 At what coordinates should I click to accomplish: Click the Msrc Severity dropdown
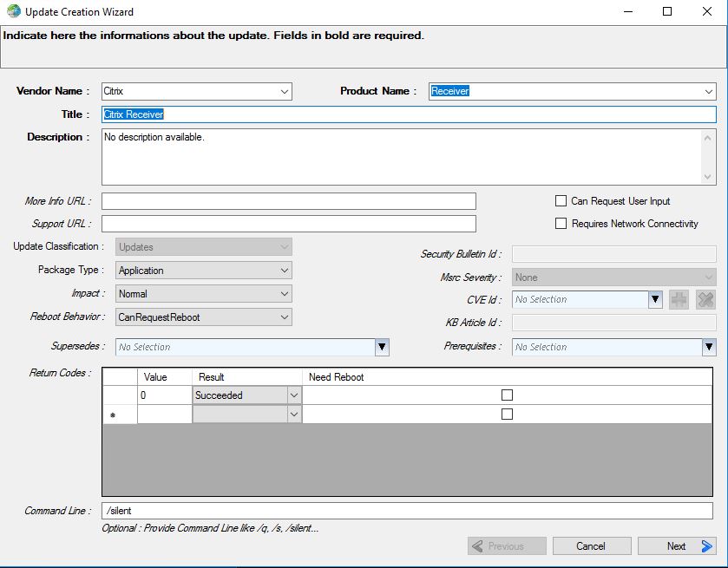613,277
